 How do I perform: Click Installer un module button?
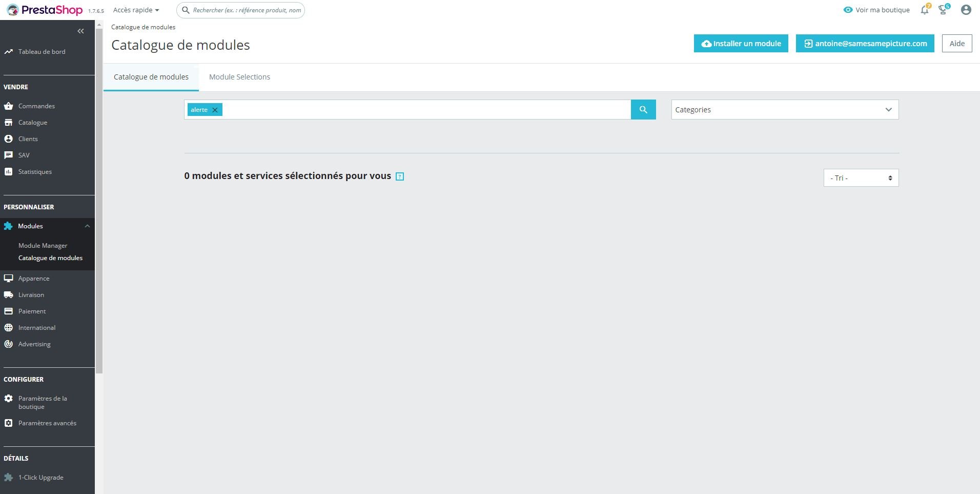tap(741, 44)
